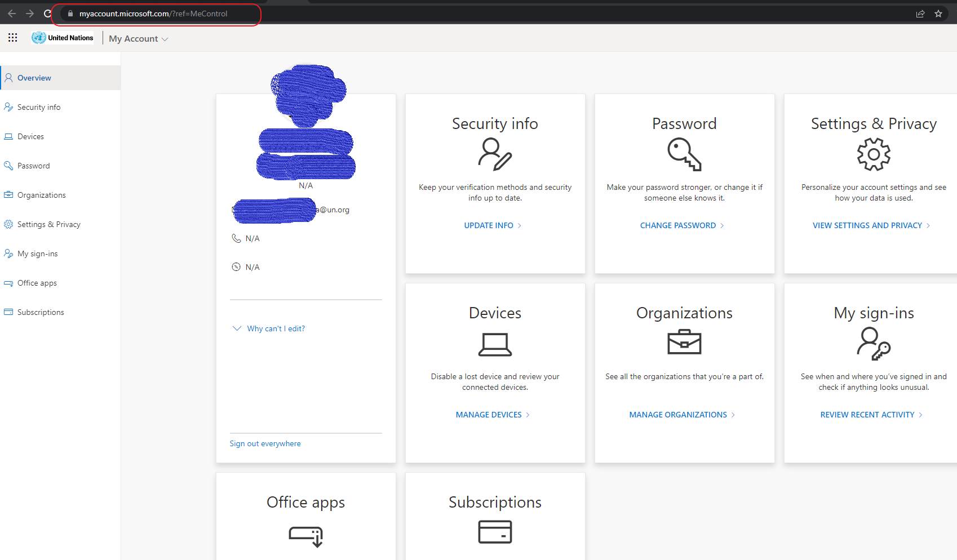Click the MANAGE ORGANIZATIONS link
Viewport: 957px width, 560px height.
pyautogui.click(x=683, y=415)
